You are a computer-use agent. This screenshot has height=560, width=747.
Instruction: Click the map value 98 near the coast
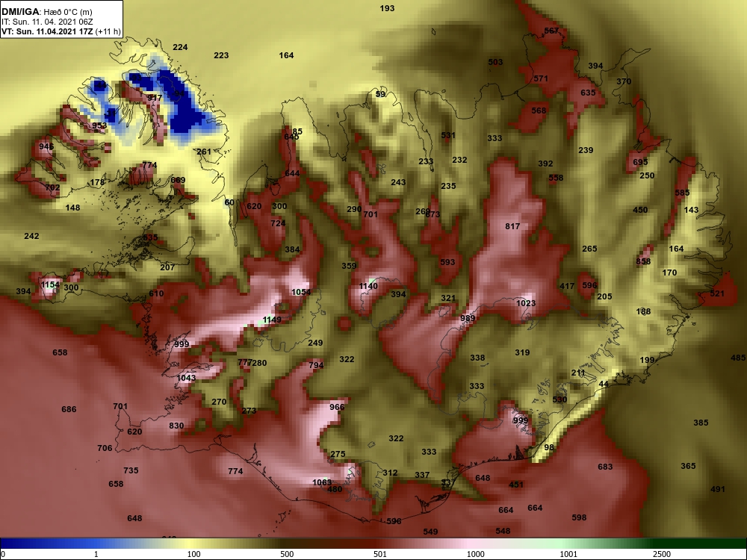(x=549, y=447)
